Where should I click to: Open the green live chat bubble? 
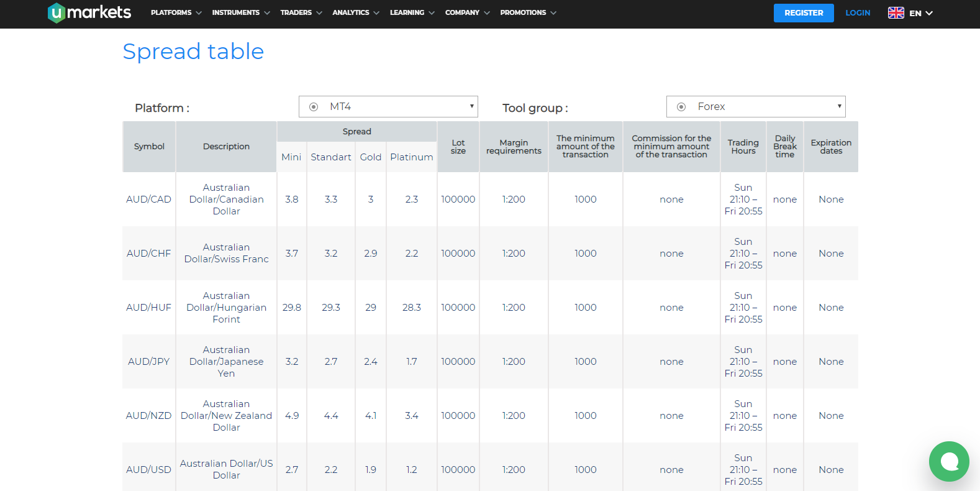[x=949, y=461]
